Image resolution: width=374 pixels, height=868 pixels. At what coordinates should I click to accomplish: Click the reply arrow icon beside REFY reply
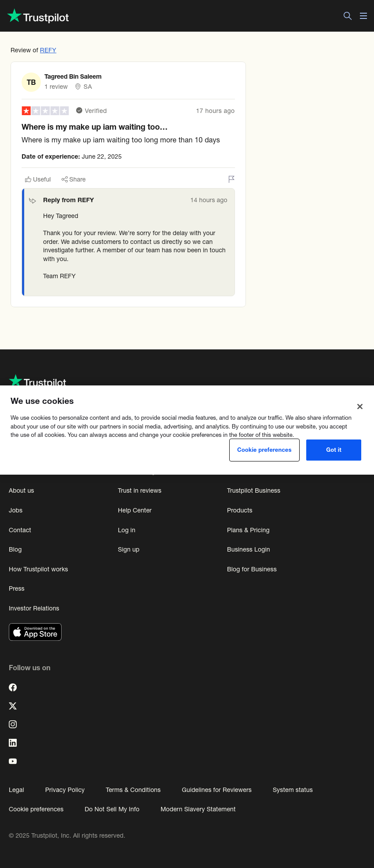tap(33, 200)
